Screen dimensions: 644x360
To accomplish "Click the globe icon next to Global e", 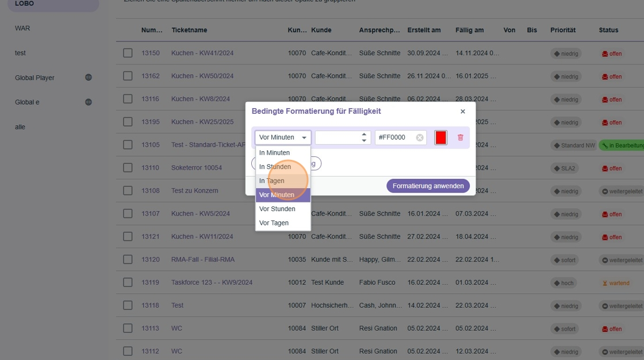I will (x=89, y=102).
